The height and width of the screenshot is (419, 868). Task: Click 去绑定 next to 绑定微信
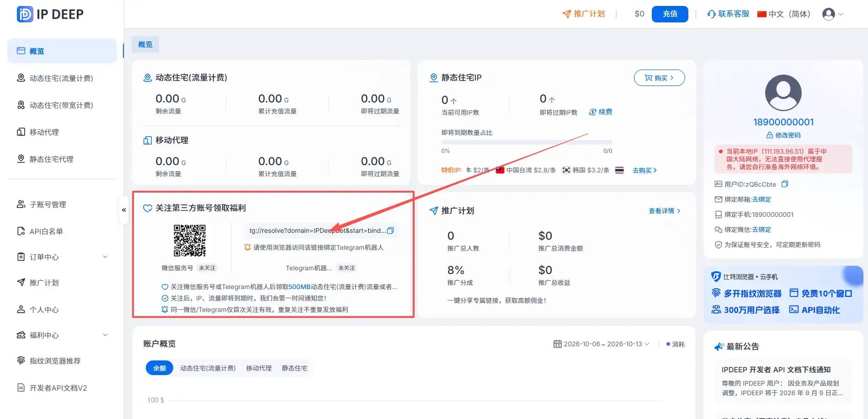(761, 230)
